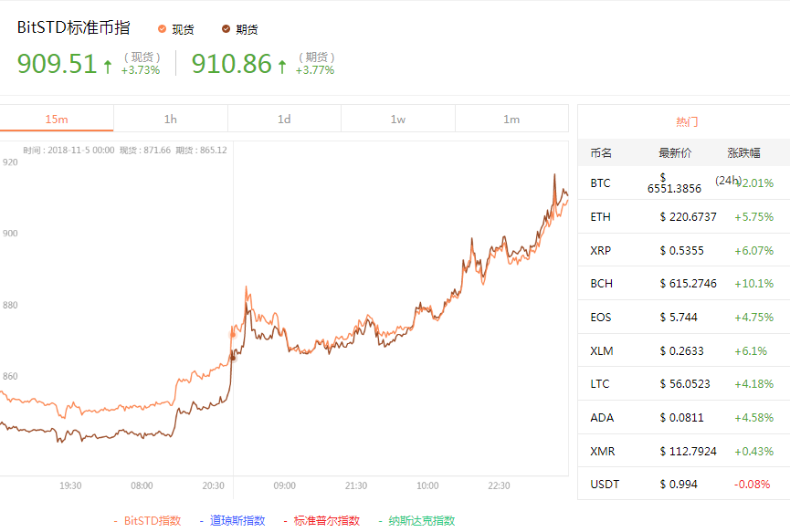Viewport: 790px width, 532px height.
Task: Click the 币名 column header
Action: [601, 153]
